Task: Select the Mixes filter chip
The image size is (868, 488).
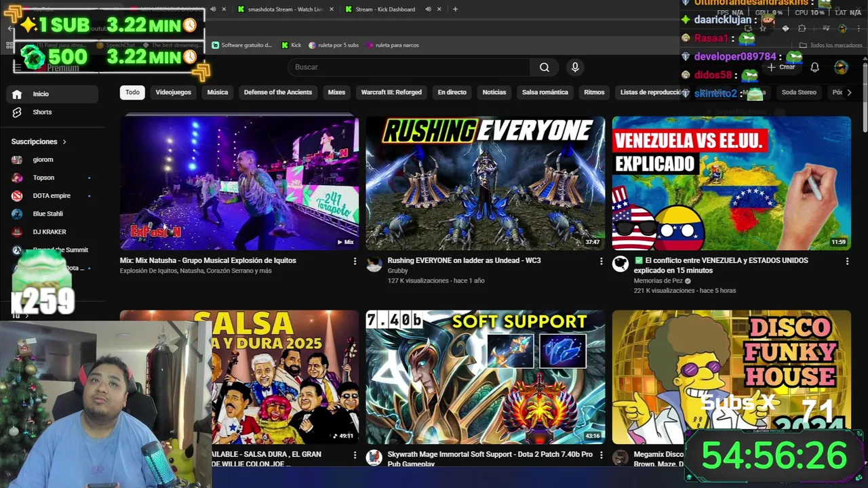Action: pos(336,92)
